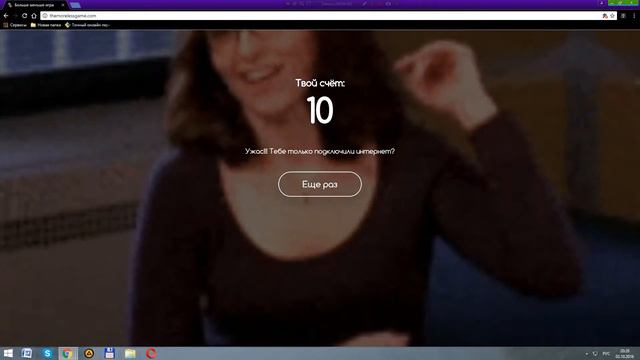Open the AIMP player taskbar icon
640x360 pixels.
[89, 353]
